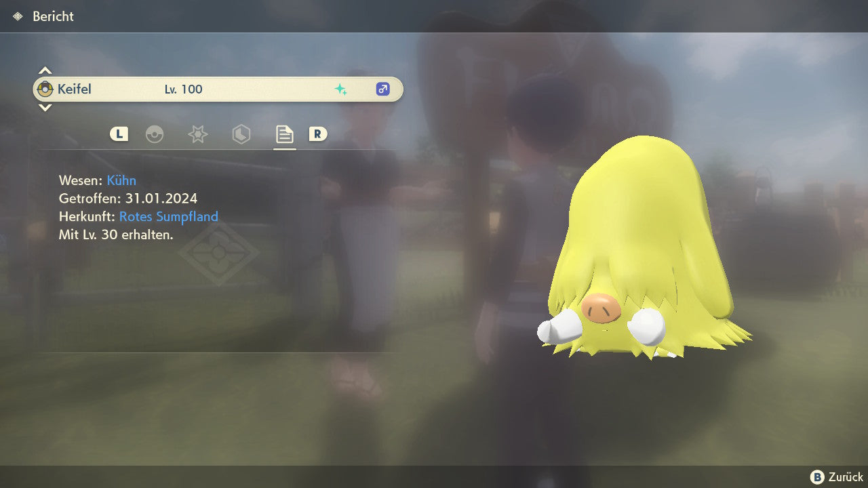Click the male gender symbol icon
This screenshot has height=488, width=868.
tap(382, 89)
